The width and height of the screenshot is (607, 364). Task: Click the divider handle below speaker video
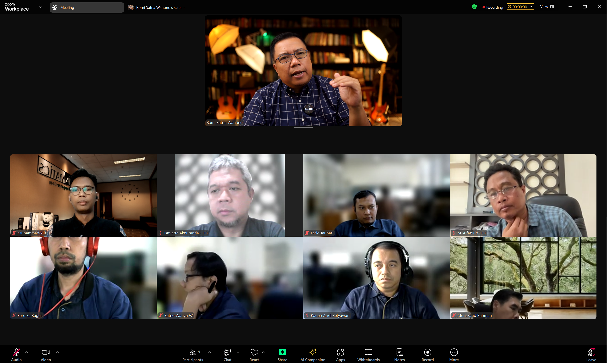click(303, 128)
